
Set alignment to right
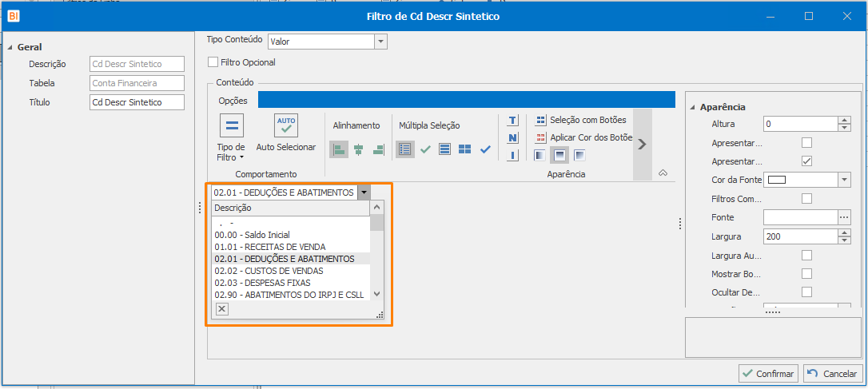click(378, 149)
